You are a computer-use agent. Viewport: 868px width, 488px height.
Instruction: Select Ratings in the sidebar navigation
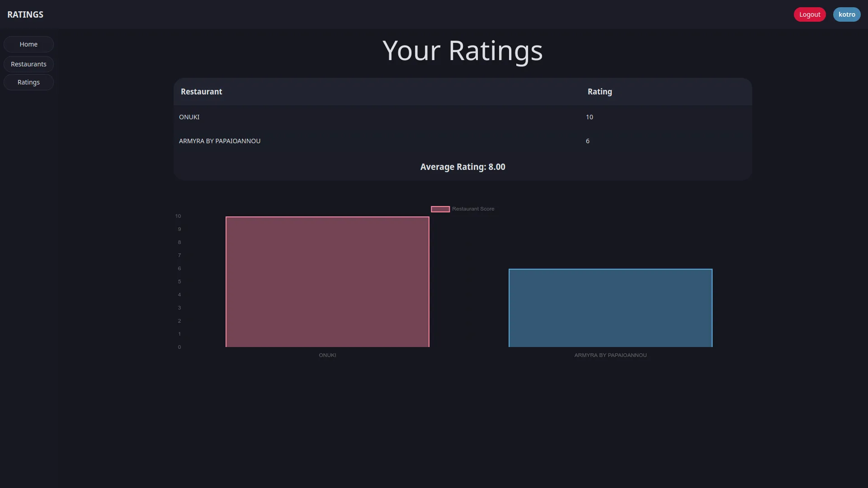(28, 82)
